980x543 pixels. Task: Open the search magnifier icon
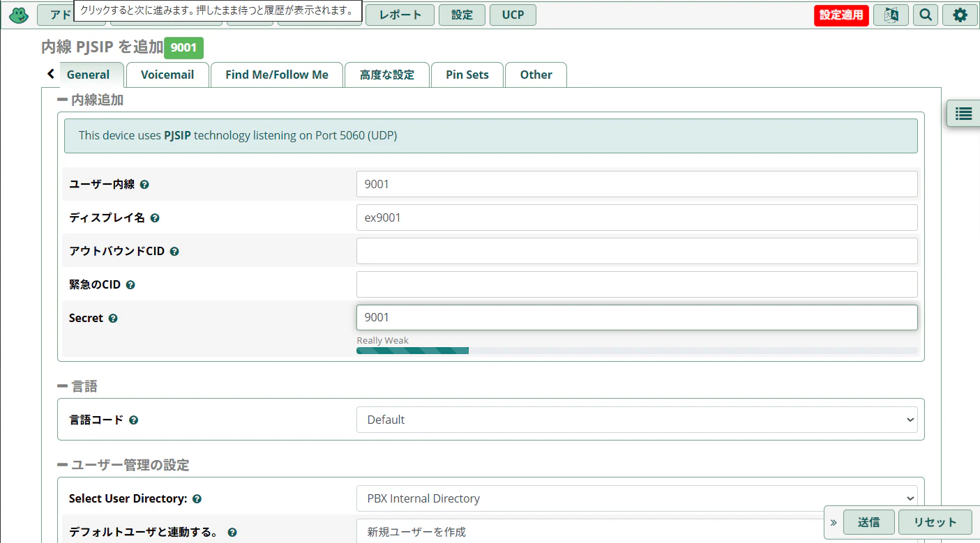tap(926, 15)
